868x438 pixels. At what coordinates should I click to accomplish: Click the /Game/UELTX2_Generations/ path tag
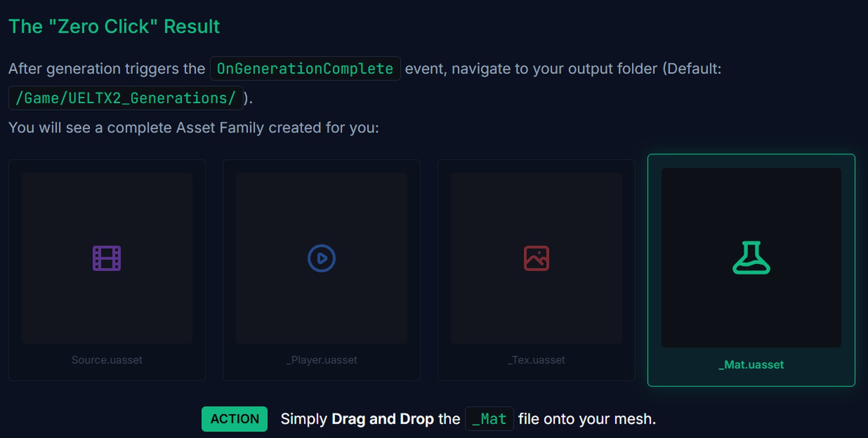tap(126, 98)
